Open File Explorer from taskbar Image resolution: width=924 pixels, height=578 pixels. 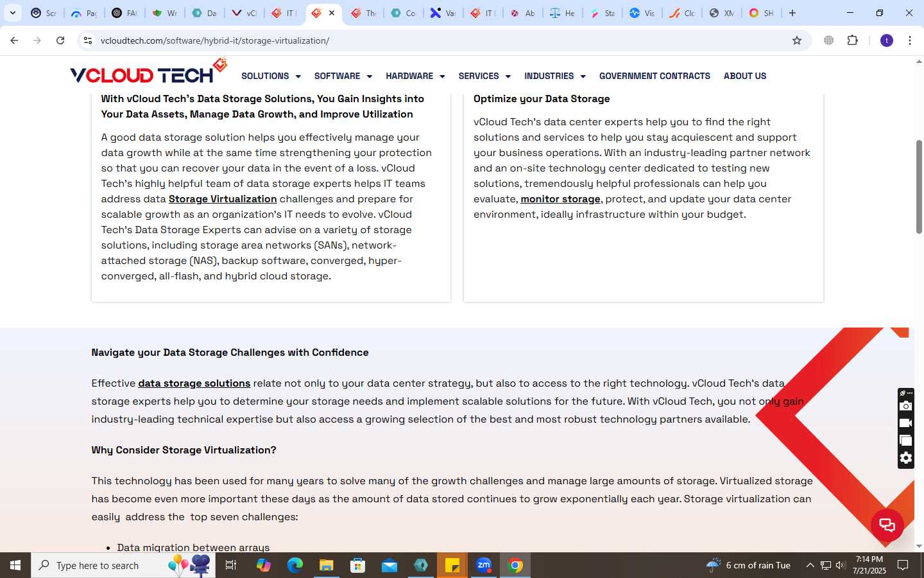pyautogui.click(x=327, y=565)
